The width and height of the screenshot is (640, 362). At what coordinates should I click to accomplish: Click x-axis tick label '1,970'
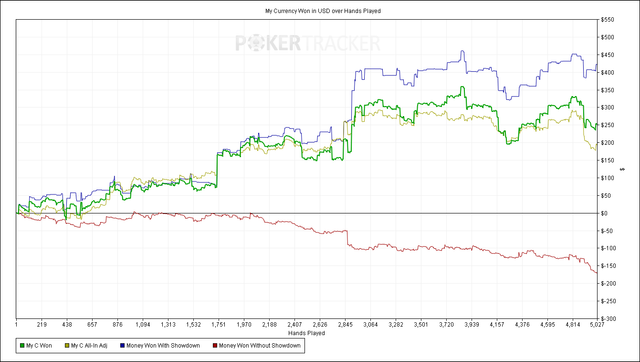click(244, 325)
